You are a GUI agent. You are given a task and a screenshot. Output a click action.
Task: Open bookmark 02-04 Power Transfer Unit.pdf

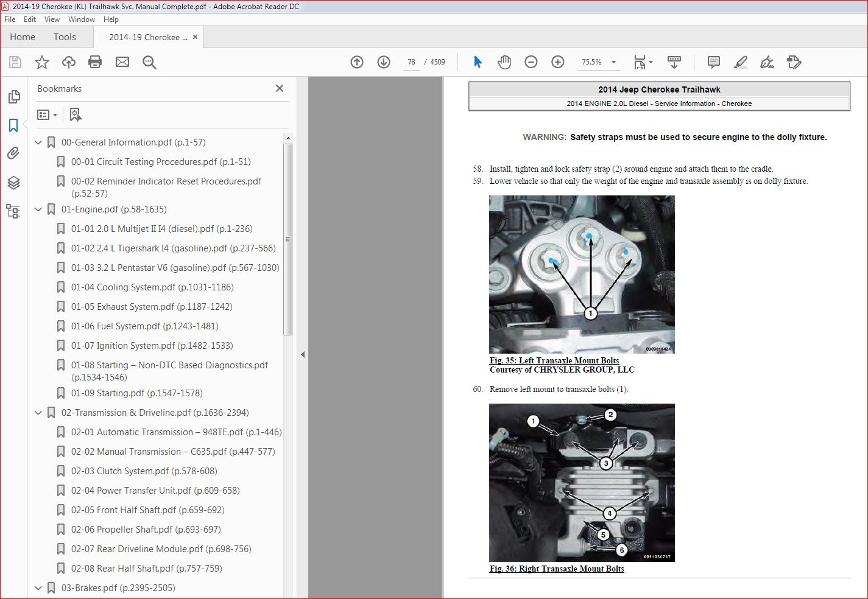click(x=155, y=491)
